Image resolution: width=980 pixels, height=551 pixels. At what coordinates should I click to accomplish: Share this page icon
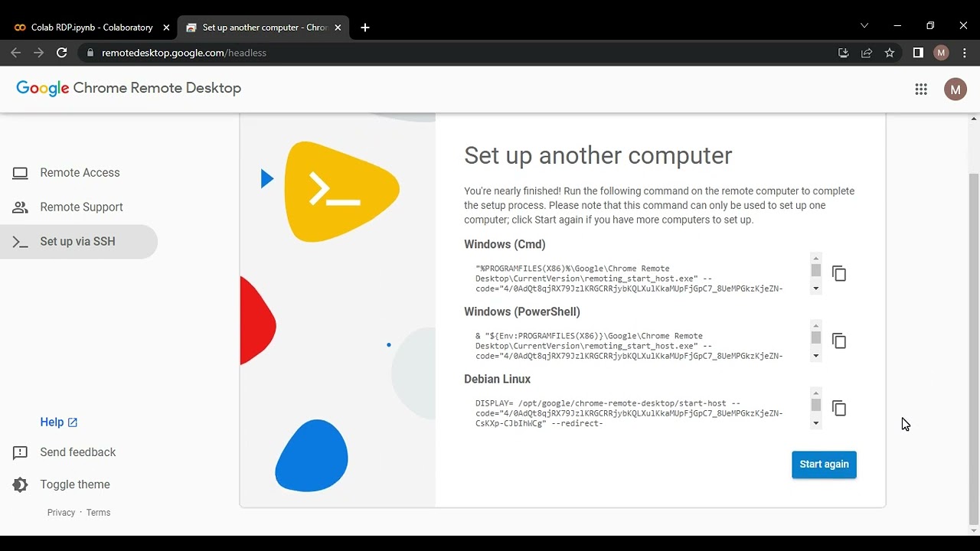point(867,53)
